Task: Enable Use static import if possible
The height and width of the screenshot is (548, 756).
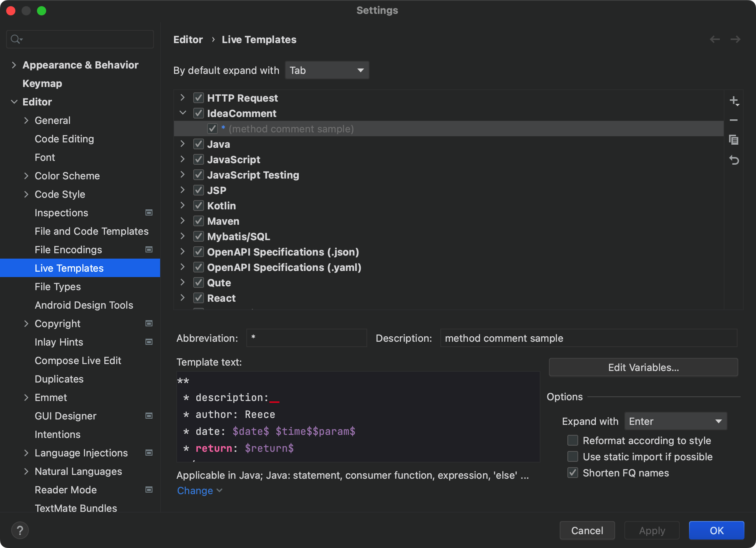Action: click(573, 456)
